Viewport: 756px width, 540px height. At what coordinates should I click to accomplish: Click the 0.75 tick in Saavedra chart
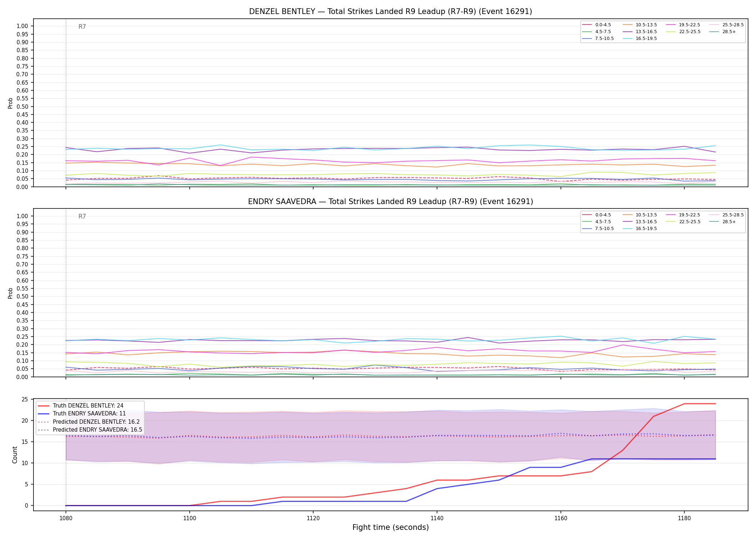click(x=22, y=257)
